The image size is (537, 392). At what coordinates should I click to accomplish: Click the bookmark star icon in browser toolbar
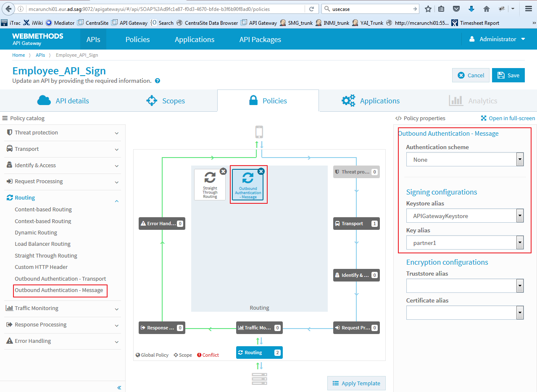click(x=428, y=9)
